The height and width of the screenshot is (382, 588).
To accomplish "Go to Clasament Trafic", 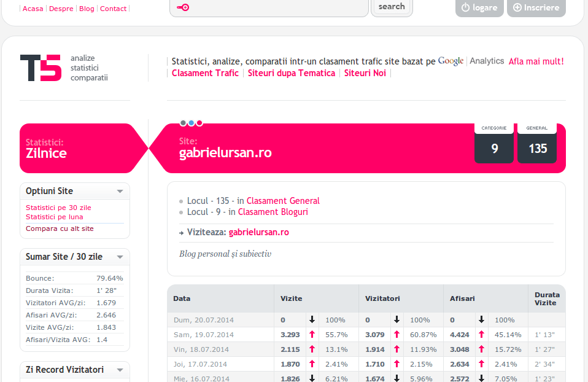I will click(x=205, y=73).
